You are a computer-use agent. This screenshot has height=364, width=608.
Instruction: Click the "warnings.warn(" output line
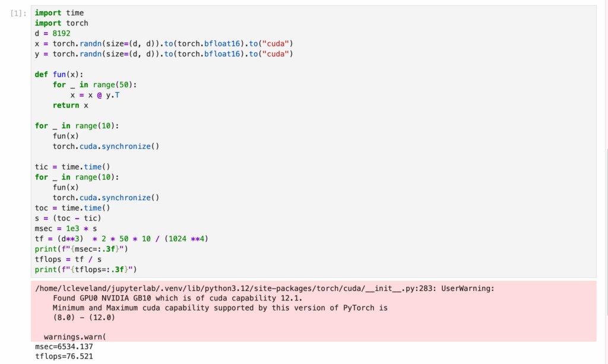(x=74, y=337)
